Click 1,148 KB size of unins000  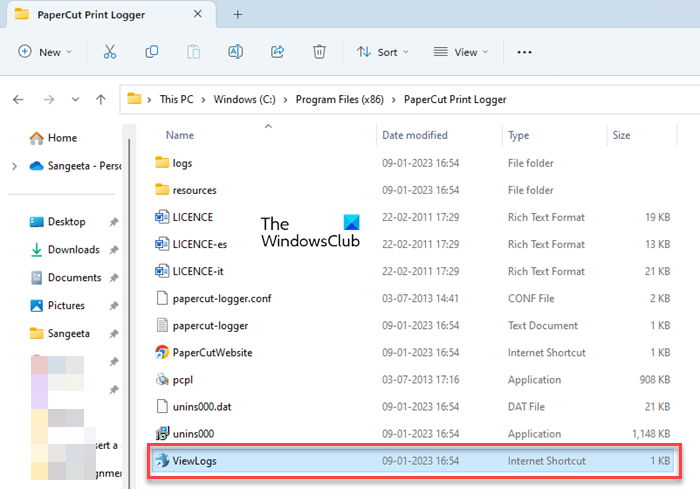tap(651, 434)
